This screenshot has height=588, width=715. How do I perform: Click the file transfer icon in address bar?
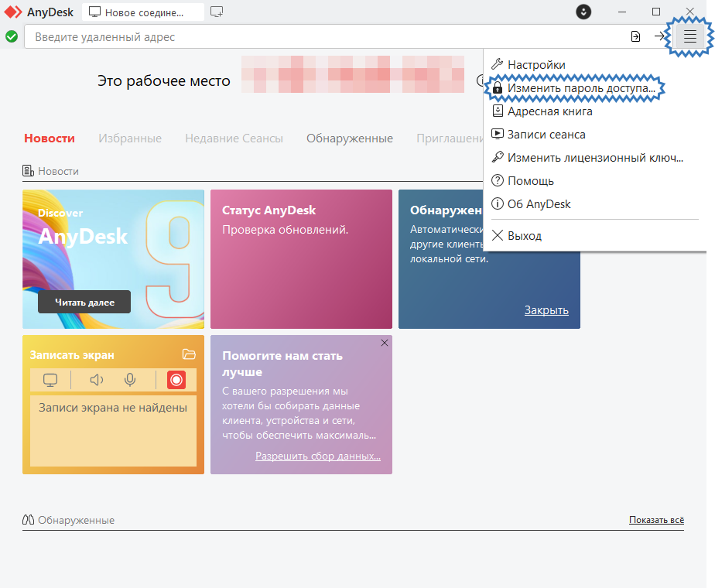coord(635,36)
